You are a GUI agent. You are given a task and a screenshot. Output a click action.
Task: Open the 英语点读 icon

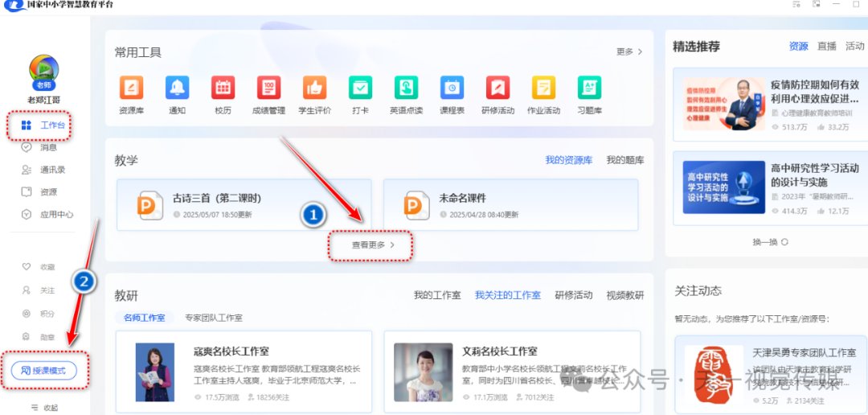[406, 88]
